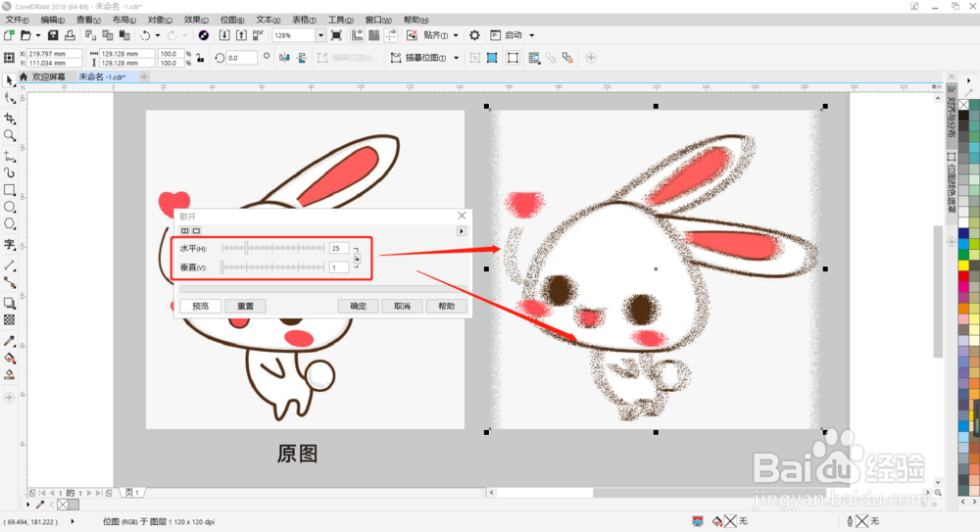Open the 编辑 menu
Image resolution: width=980 pixels, height=532 pixels.
tap(53, 20)
